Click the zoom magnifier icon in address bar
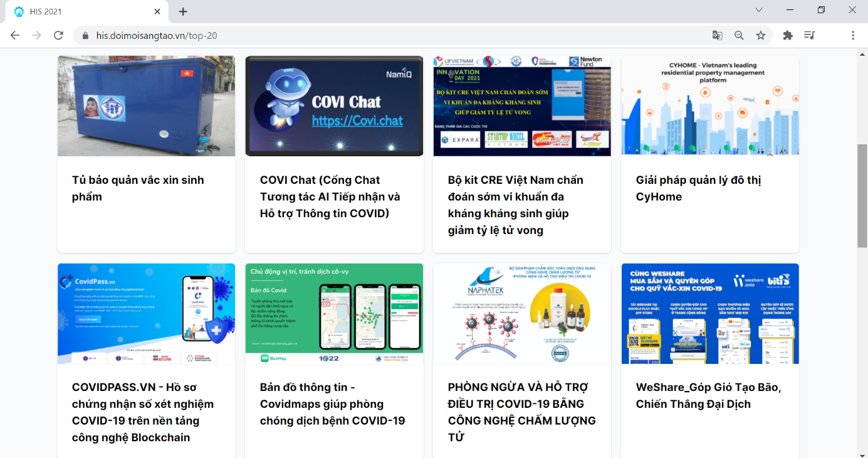 point(739,36)
